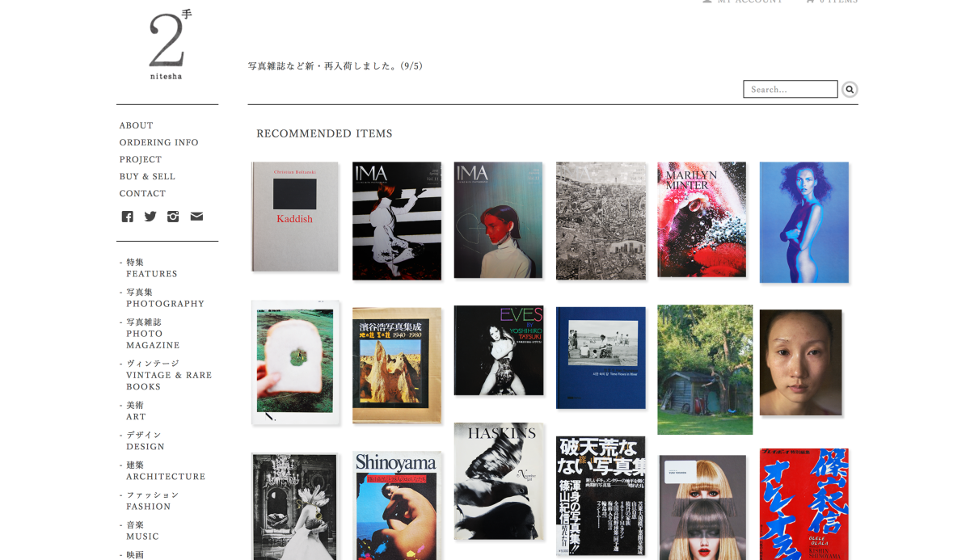
Task: Open the Instagram icon link
Action: (x=173, y=217)
